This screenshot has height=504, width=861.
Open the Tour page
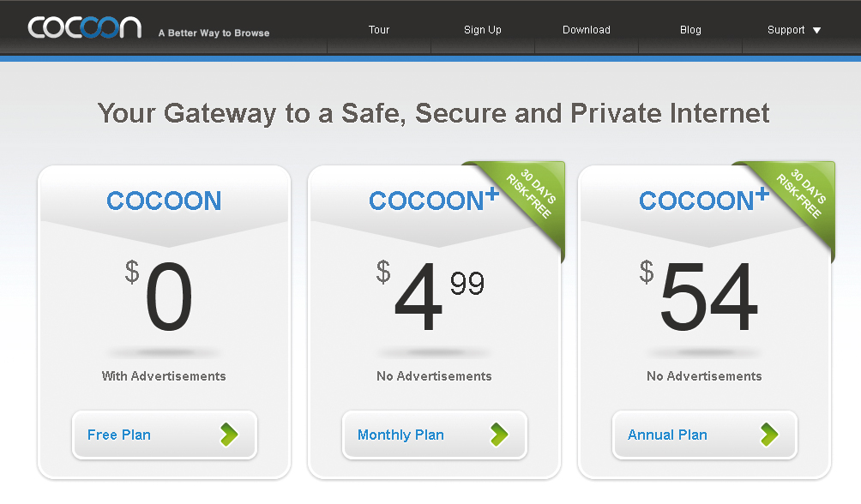click(379, 30)
